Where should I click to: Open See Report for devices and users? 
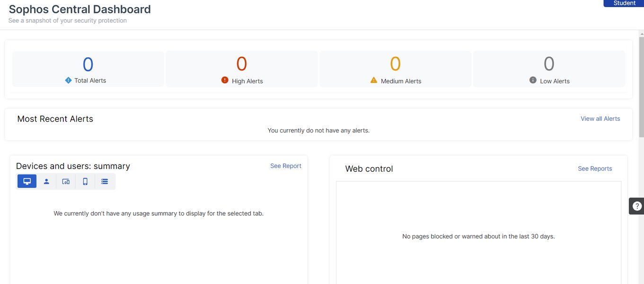(285, 166)
